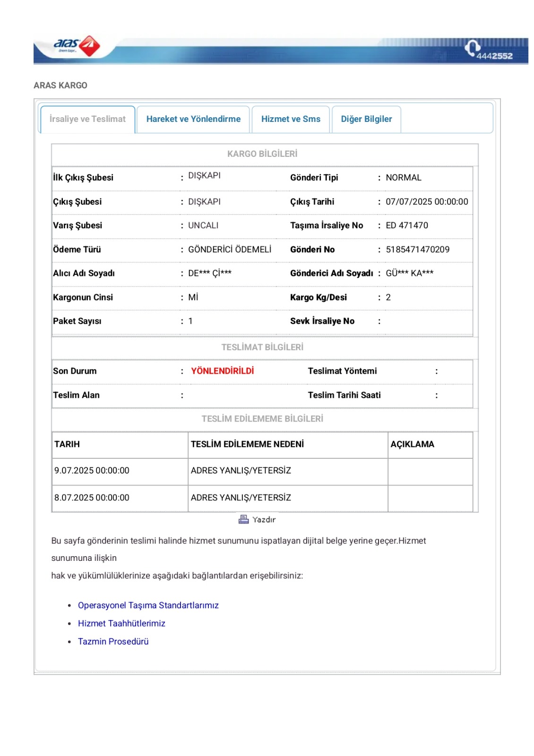The width and height of the screenshot is (534, 756).
Task: Click the call center headset icon
Action: tap(472, 48)
